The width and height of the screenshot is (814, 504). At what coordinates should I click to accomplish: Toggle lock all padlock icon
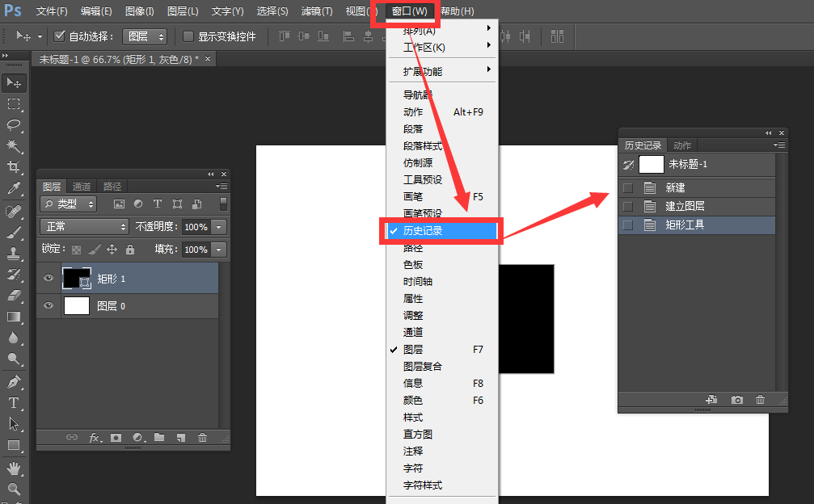tap(130, 250)
